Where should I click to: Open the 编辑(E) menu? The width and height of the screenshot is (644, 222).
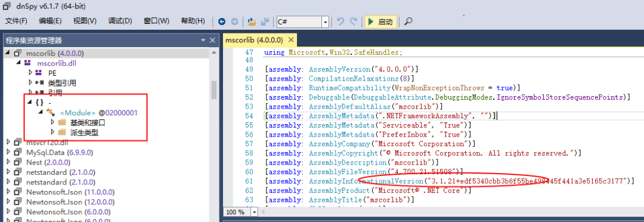[50, 21]
